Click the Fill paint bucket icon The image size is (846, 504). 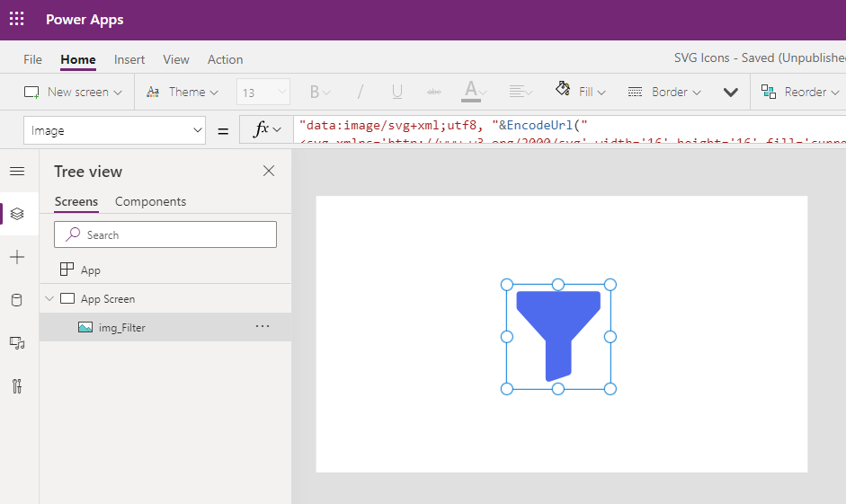563,88
